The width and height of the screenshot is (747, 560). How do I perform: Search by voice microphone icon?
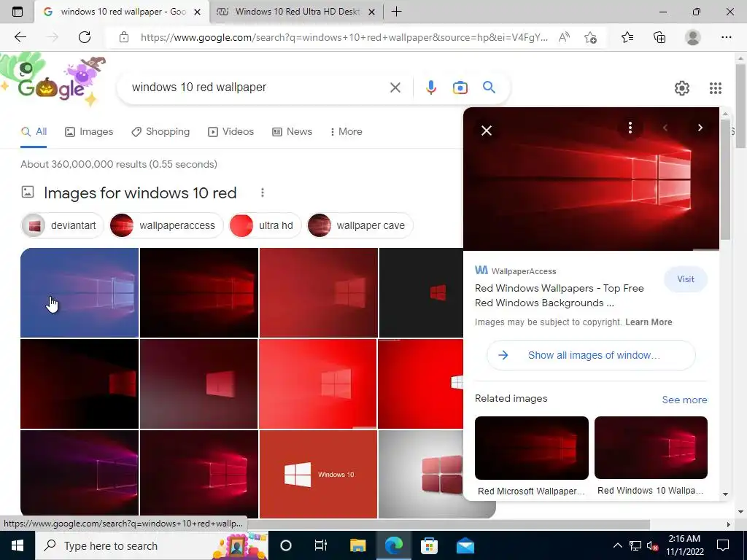pyautogui.click(x=430, y=87)
